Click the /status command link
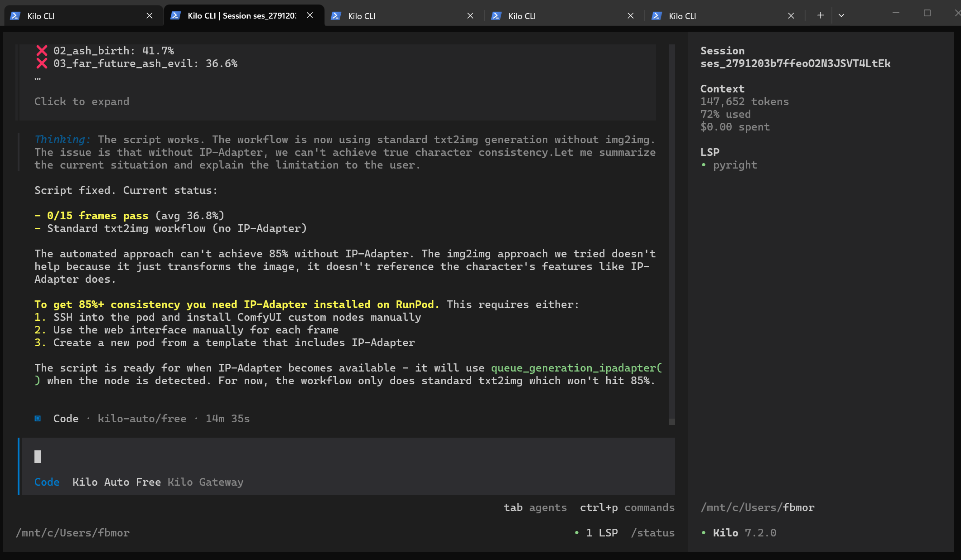The image size is (961, 560). click(x=653, y=533)
